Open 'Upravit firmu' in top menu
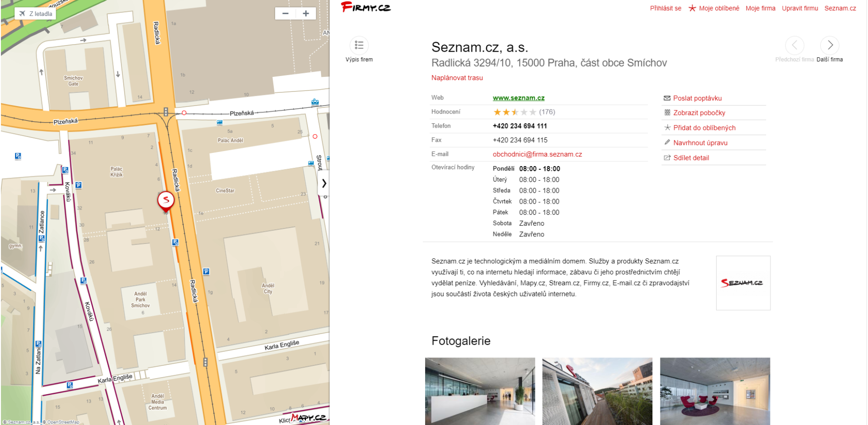Image resolution: width=868 pixels, height=425 pixels. tap(800, 8)
